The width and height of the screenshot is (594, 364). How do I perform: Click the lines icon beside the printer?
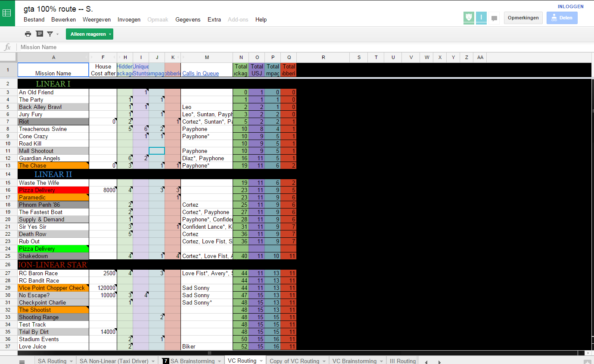point(39,34)
